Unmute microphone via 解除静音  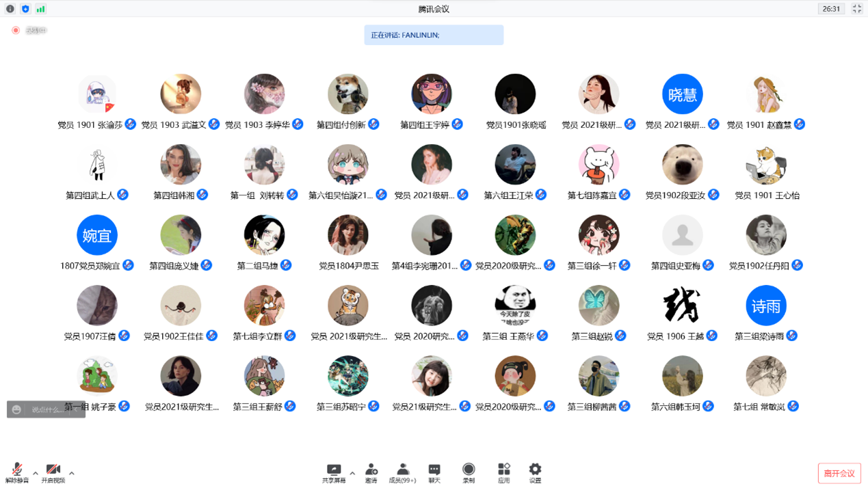(17, 472)
